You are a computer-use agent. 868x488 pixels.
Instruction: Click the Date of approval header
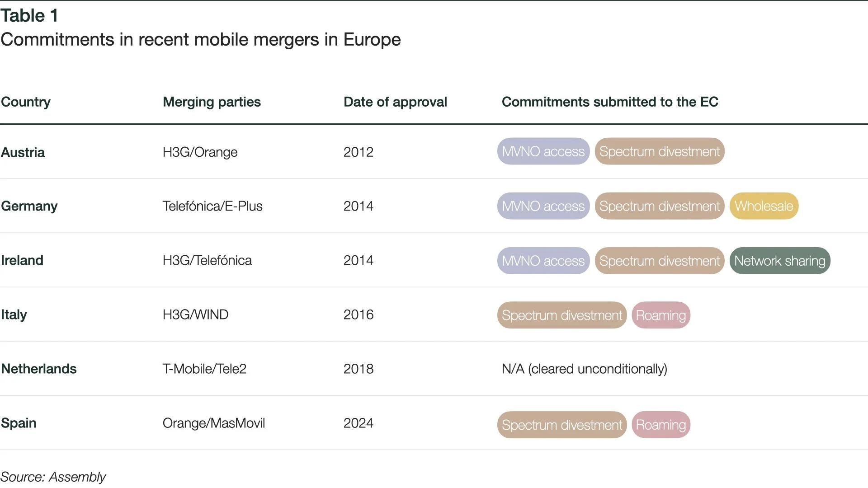395,102
